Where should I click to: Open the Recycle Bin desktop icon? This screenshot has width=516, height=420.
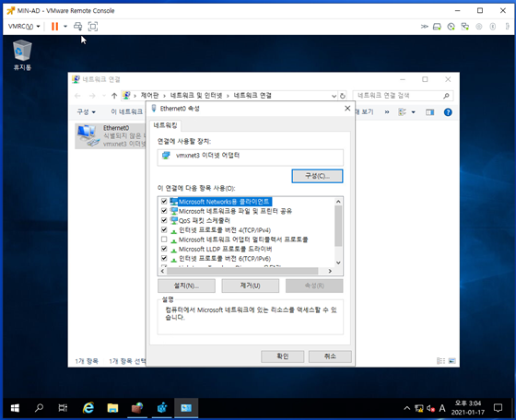[22, 54]
